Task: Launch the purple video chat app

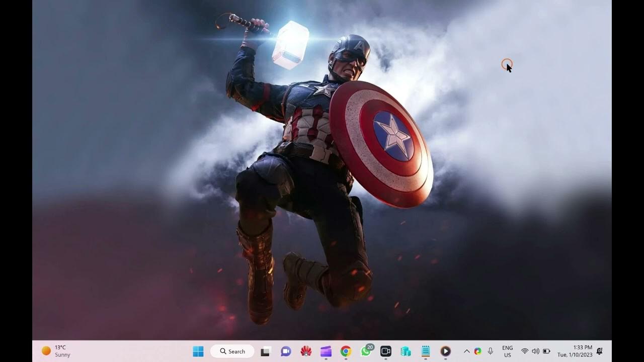Action: [286, 351]
